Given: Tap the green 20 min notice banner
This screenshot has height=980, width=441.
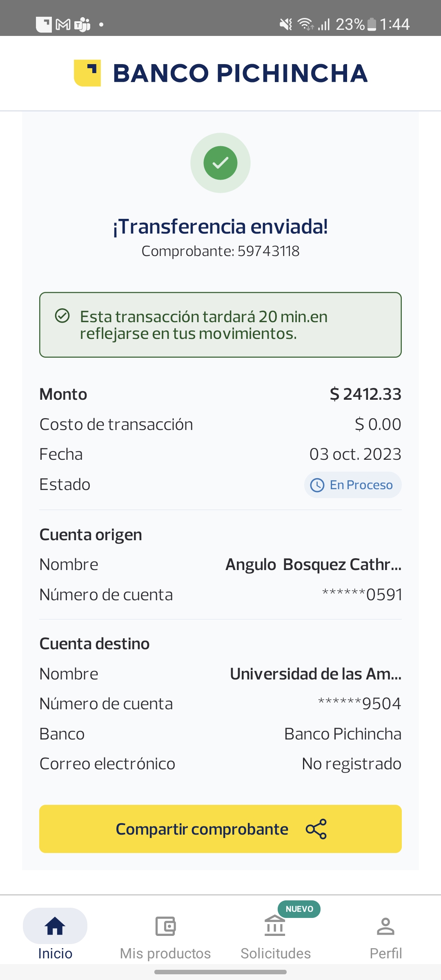Looking at the screenshot, I should [220, 325].
